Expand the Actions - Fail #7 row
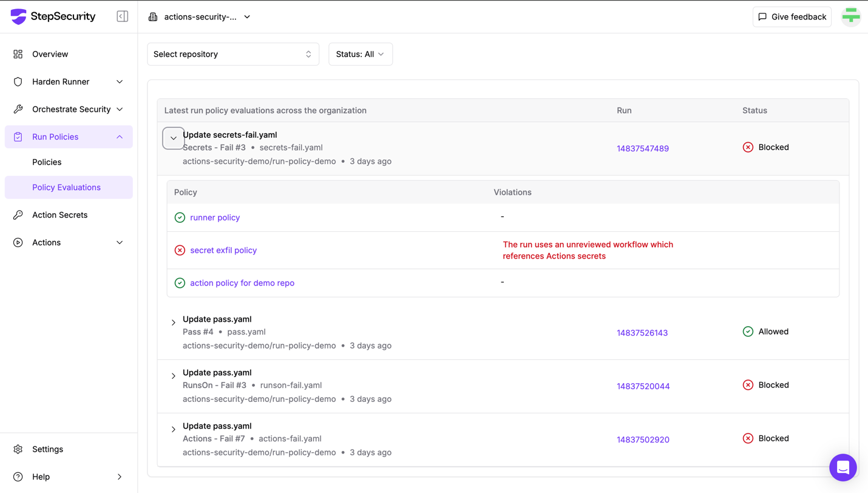Screen dimensions: 868x493 tap(174, 429)
